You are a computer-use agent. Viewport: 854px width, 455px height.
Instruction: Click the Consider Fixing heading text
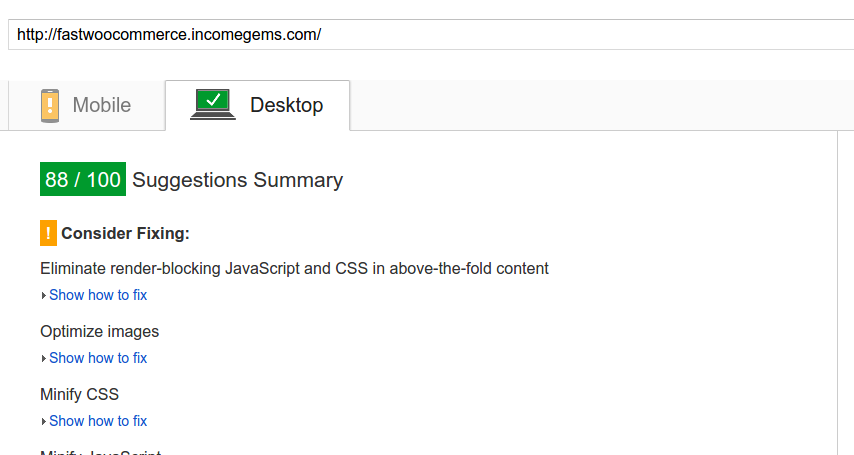(125, 234)
